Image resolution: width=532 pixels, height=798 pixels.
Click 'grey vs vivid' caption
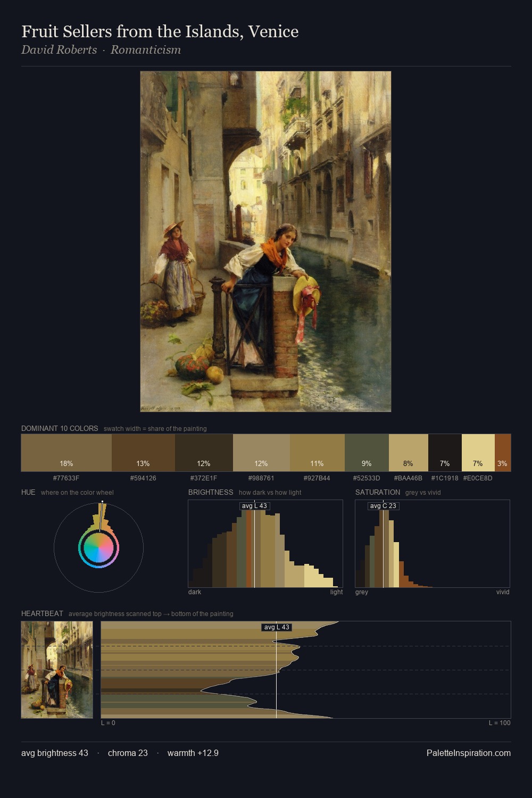click(423, 493)
